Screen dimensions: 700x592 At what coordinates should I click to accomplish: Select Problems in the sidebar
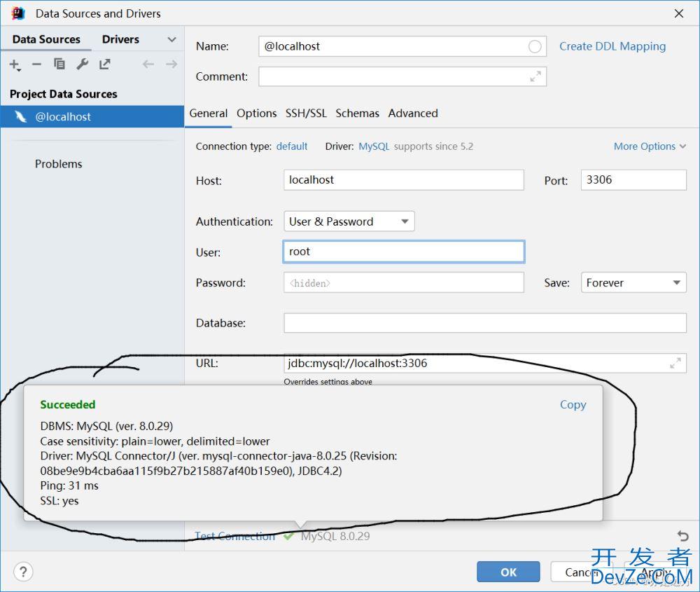pyautogui.click(x=59, y=164)
